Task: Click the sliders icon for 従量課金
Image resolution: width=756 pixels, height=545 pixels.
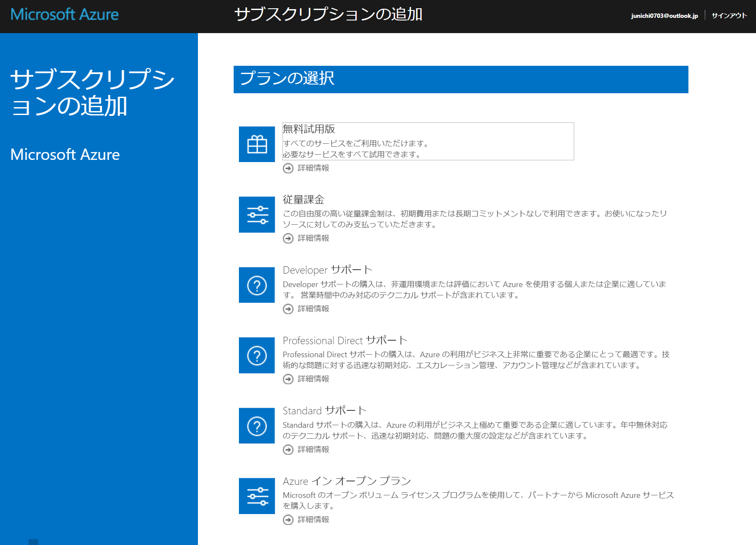Action: (x=257, y=214)
